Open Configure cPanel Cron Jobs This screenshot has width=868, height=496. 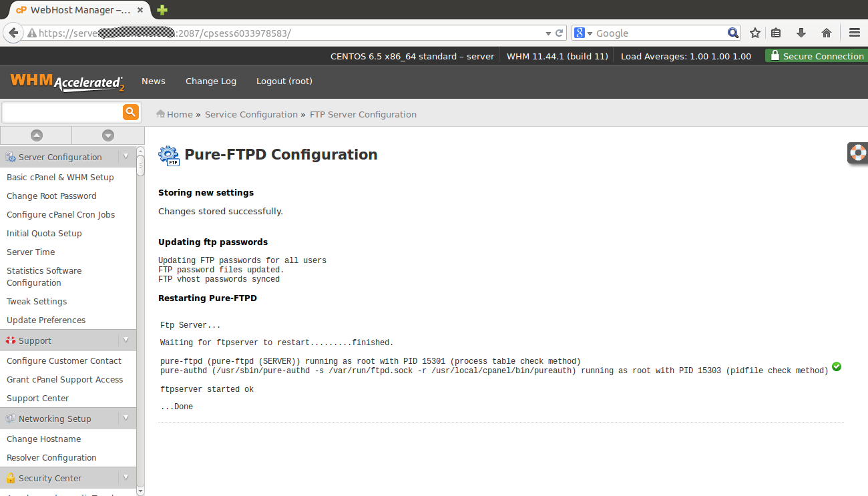(x=61, y=214)
